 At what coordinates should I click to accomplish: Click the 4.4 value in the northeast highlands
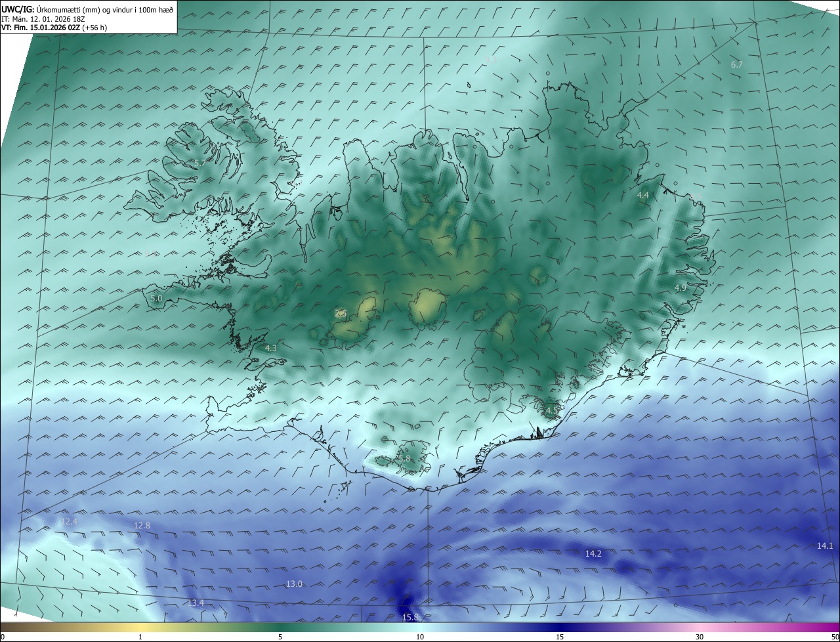click(x=643, y=196)
